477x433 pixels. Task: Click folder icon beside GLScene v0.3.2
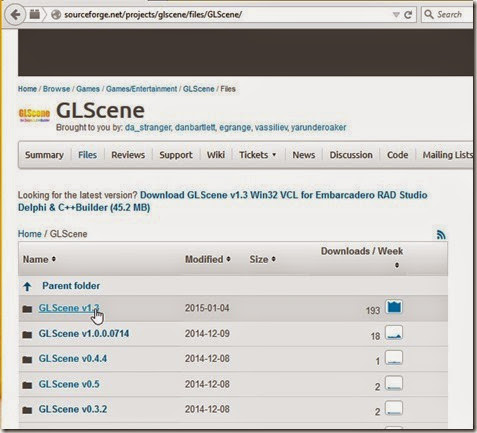(x=27, y=410)
